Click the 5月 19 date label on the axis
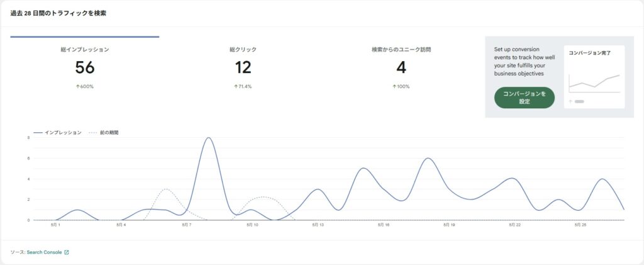 pos(448,225)
